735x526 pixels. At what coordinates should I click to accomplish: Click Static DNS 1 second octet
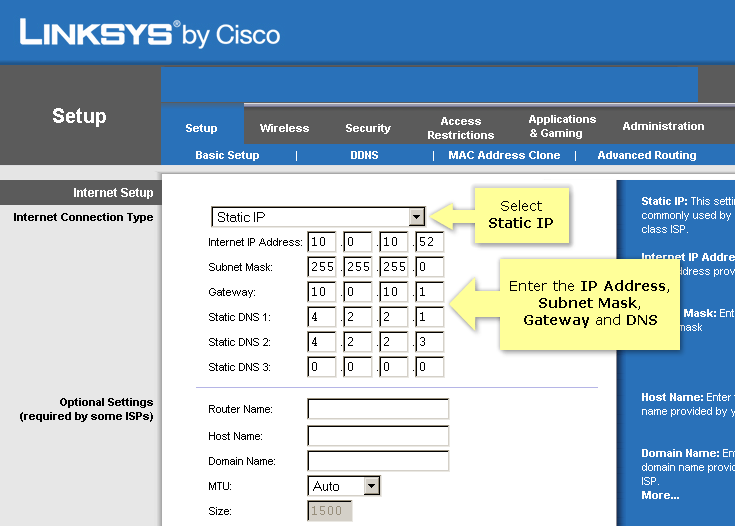coord(358,317)
